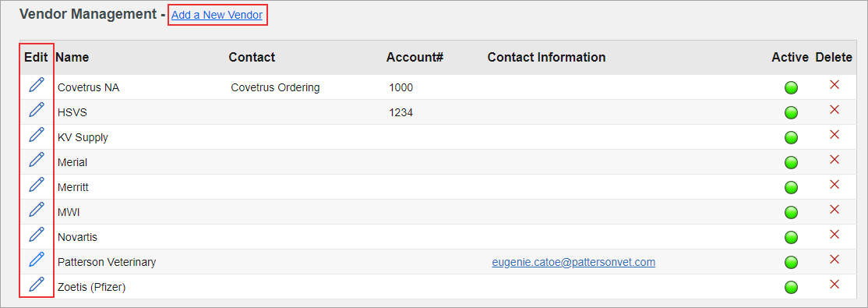The height and width of the screenshot is (308, 868).
Task: Edit Patterson Veterinary with pencil icon
Action: (x=36, y=259)
